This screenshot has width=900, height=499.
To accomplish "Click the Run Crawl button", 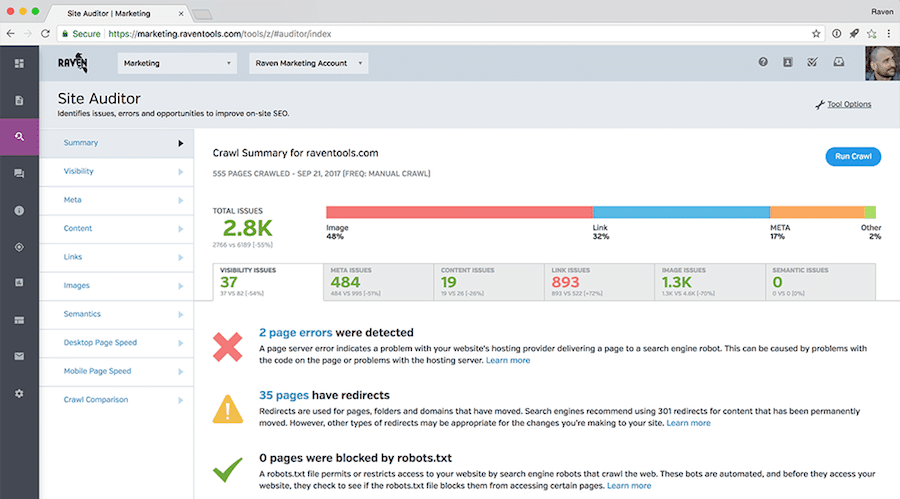I will point(853,157).
